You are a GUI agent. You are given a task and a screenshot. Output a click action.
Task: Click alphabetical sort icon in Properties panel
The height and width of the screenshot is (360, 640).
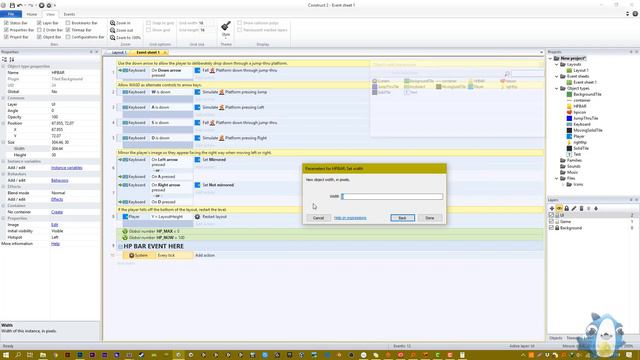point(12,60)
